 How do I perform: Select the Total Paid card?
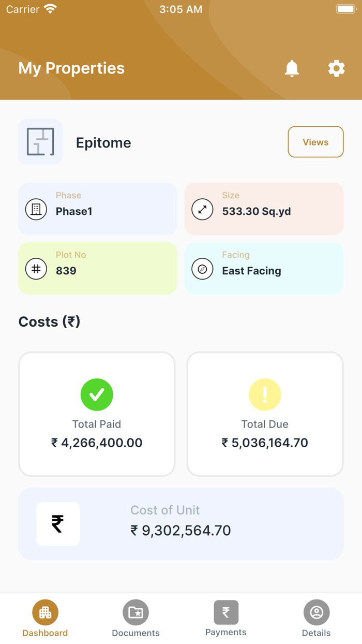point(97,414)
